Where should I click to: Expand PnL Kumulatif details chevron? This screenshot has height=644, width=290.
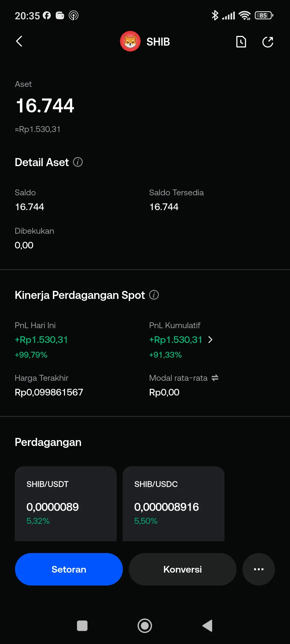click(x=210, y=340)
